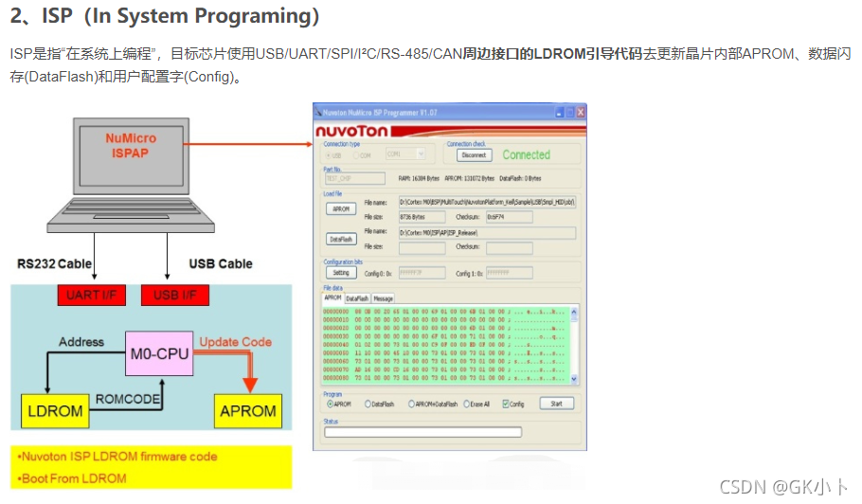Click the Disconnect button

point(474,155)
